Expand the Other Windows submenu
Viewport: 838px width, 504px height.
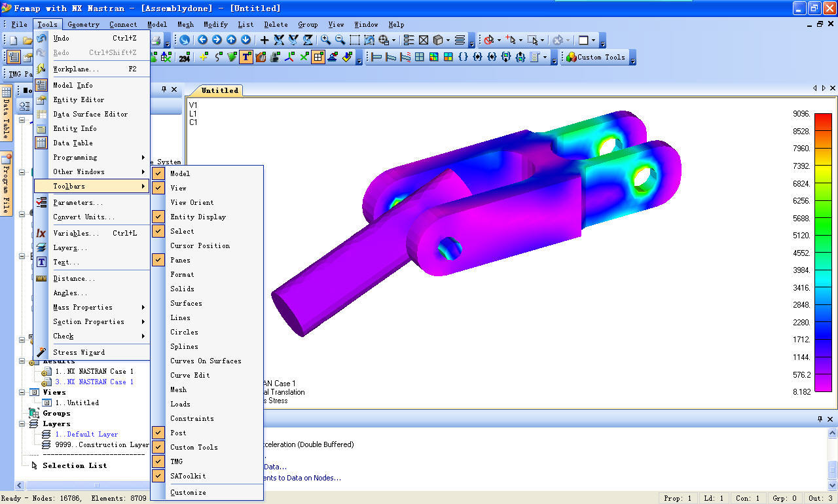pos(92,171)
